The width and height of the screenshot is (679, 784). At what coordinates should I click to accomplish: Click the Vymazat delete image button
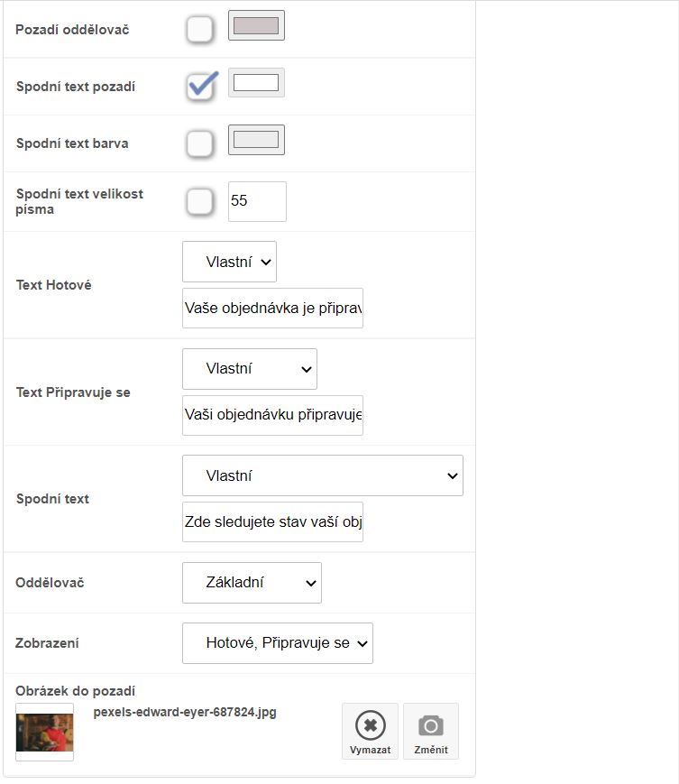[x=370, y=731]
